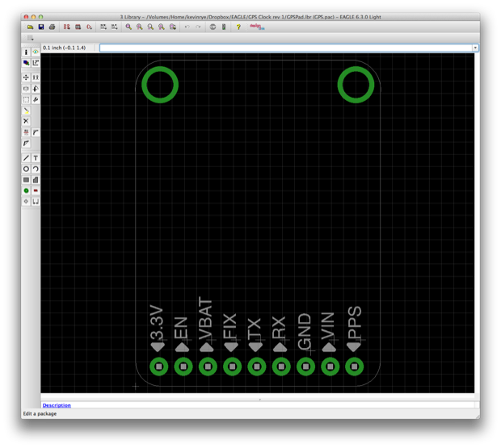
Task: Select the Mark origin tool
Action: [x=36, y=63]
